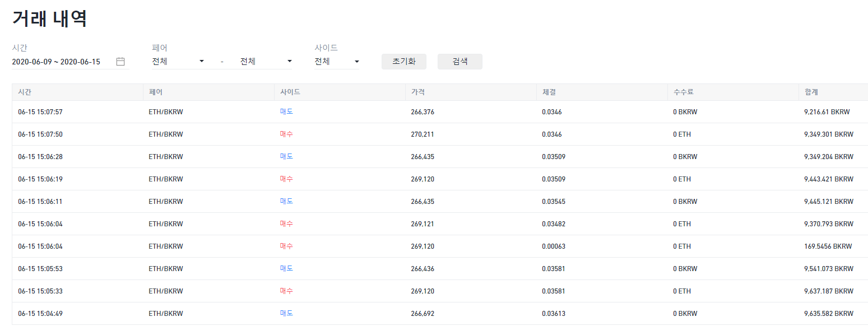Select the date range 2020-06-09 ~ 2020-06-15 field
The height and width of the screenshot is (326, 868).
[x=71, y=62]
